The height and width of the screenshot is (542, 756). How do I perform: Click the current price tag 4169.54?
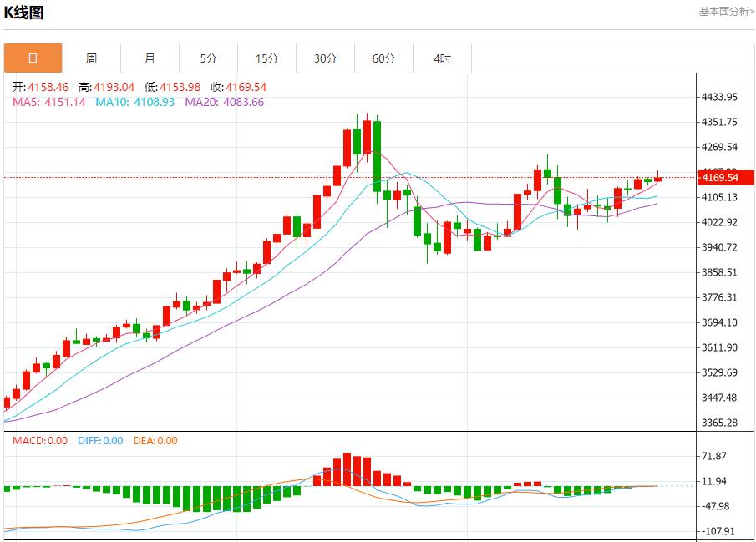[725, 177]
